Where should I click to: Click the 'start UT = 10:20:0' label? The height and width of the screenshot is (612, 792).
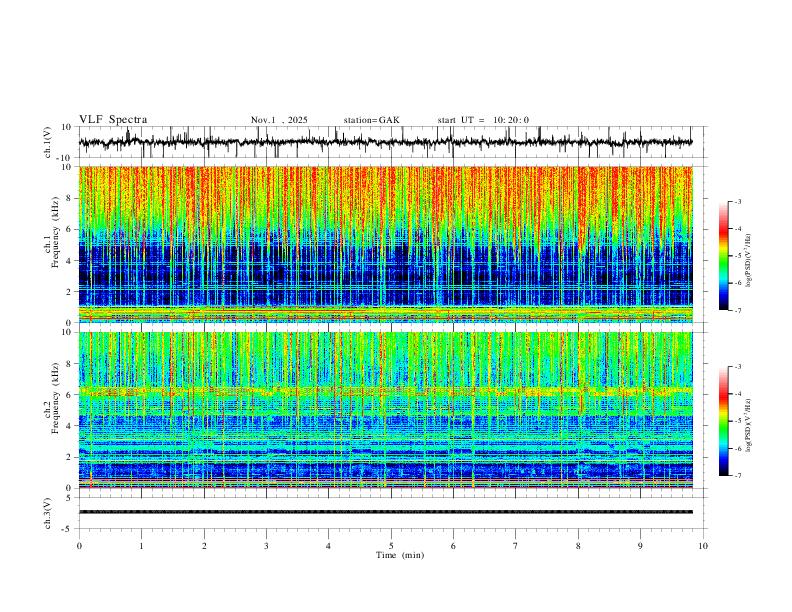pyautogui.click(x=483, y=120)
